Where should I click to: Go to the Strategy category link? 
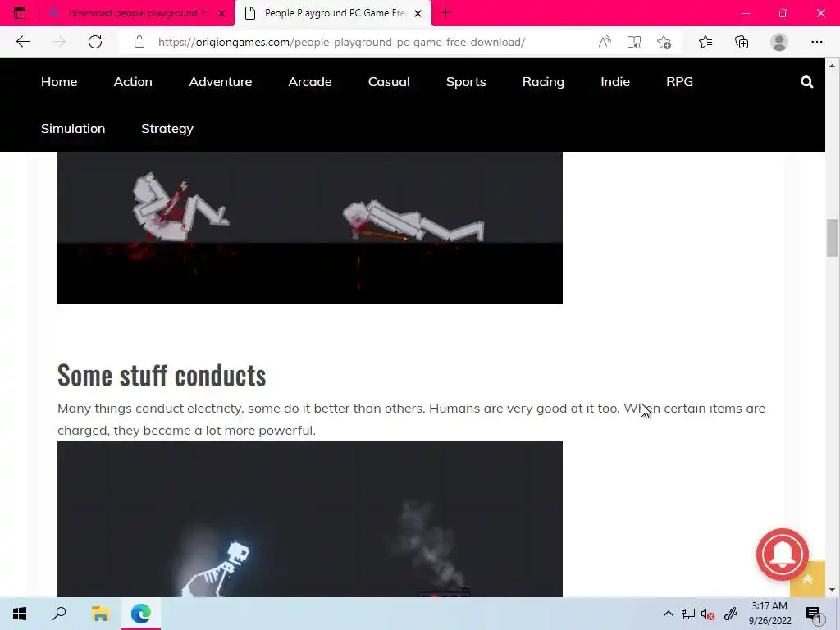coord(167,129)
